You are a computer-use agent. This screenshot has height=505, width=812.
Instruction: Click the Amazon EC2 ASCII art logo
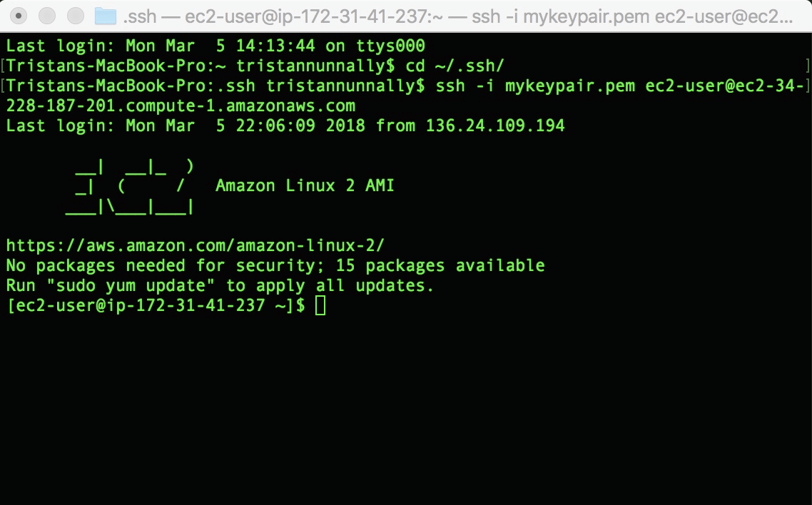tap(130, 186)
